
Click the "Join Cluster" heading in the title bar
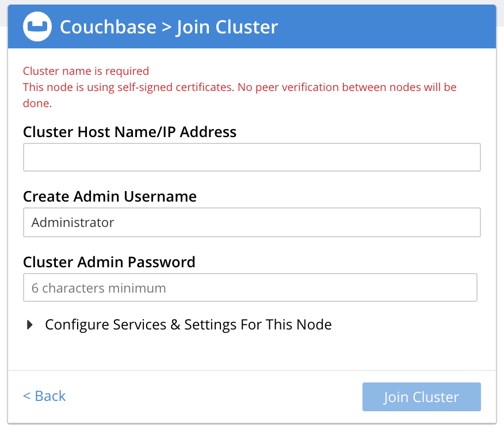227,27
